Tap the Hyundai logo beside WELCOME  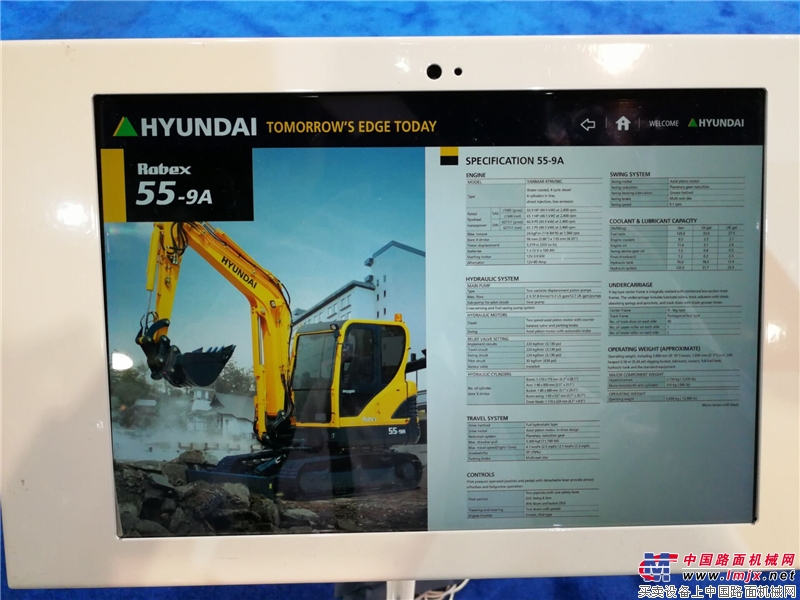pos(716,123)
